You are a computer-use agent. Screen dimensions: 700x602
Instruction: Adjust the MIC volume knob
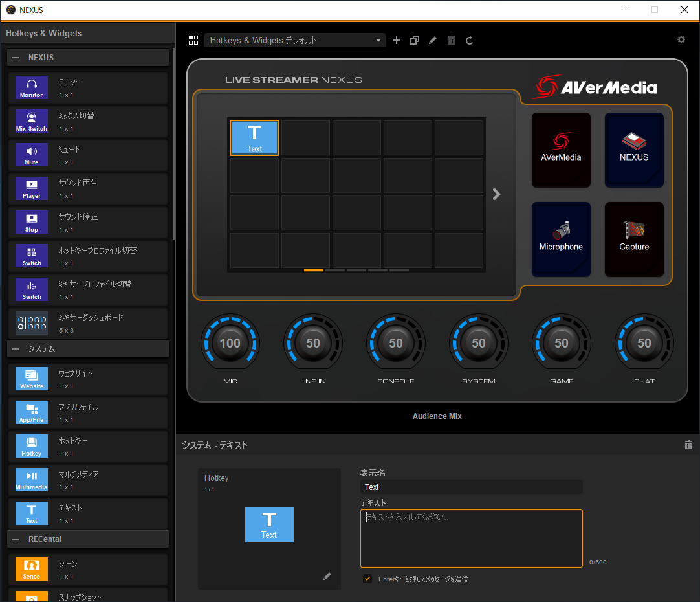230,343
